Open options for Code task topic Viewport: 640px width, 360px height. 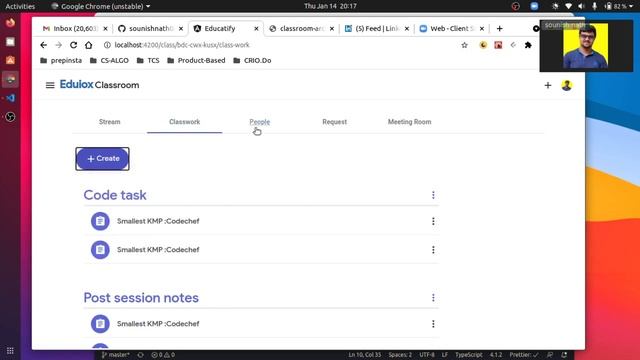tap(433, 195)
